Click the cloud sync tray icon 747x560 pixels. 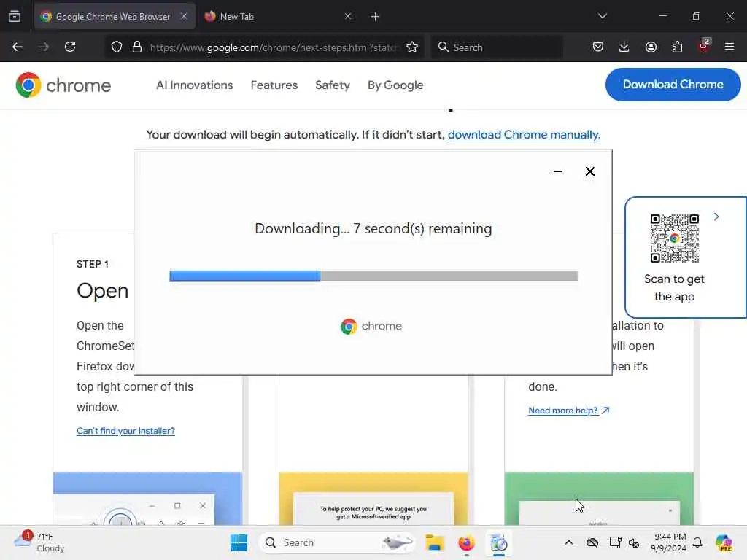(x=592, y=542)
